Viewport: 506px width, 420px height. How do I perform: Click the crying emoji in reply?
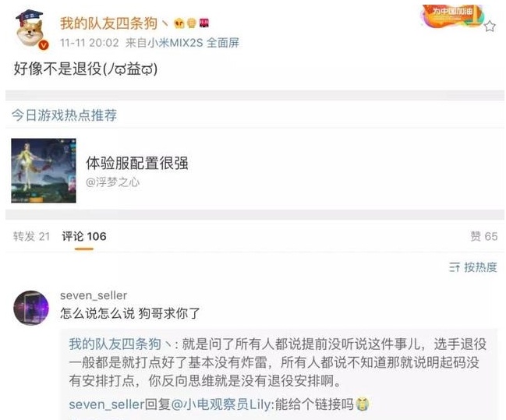[x=362, y=404]
